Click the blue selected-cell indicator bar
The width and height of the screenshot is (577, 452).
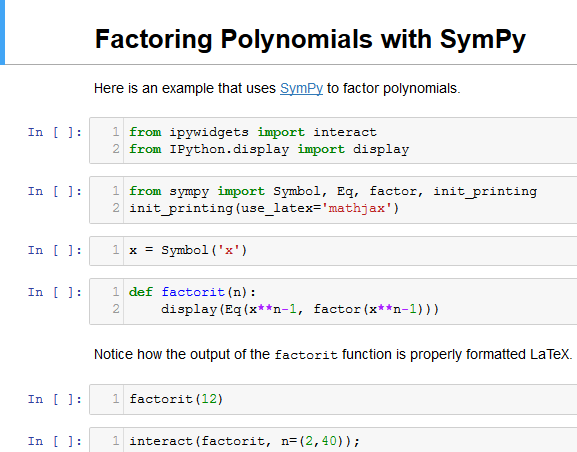[2, 32]
